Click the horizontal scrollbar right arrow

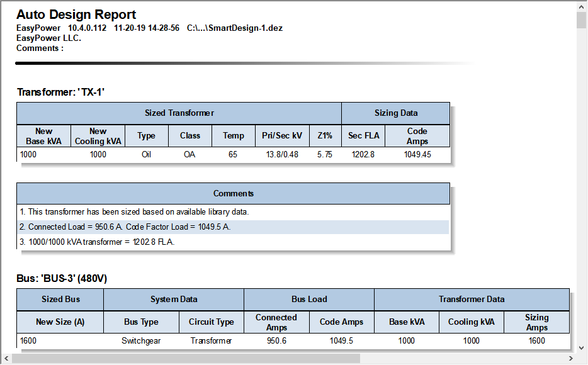pyautogui.click(x=570, y=359)
